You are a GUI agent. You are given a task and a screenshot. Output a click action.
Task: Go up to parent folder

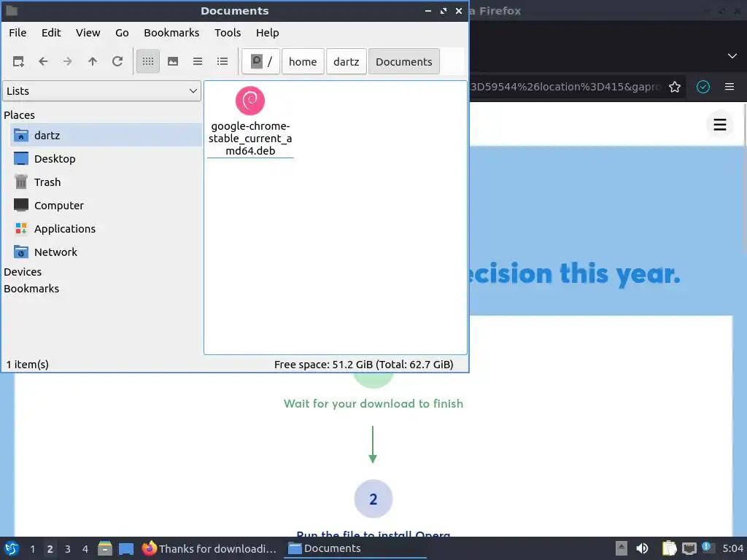click(x=93, y=61)
